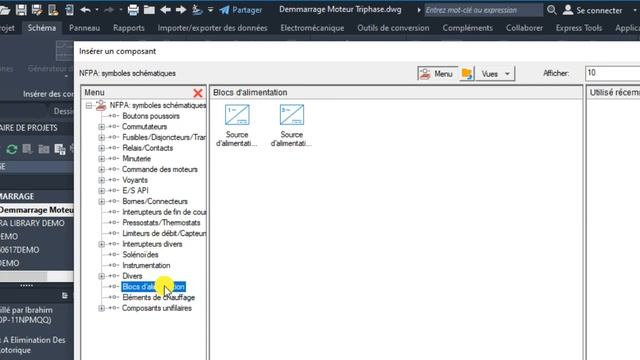
Task: Open the Outils de conversion tab
Action: [393, 28]
